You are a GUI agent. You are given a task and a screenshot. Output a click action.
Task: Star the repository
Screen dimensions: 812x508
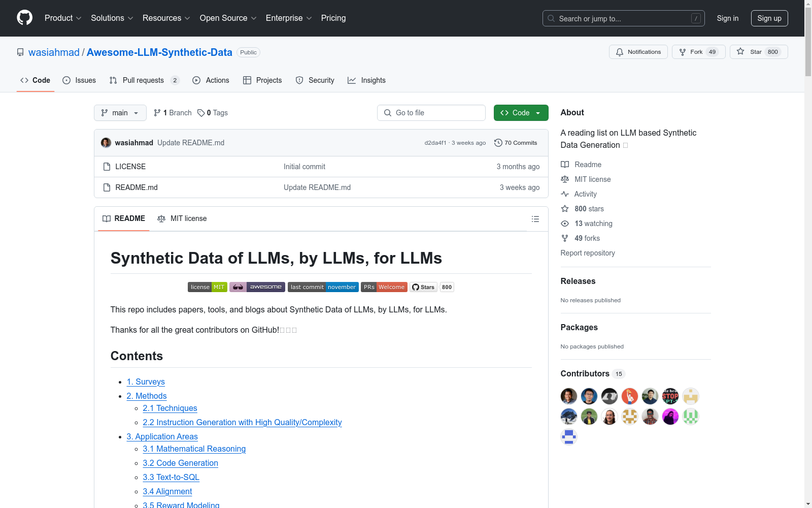pos(759,52)
